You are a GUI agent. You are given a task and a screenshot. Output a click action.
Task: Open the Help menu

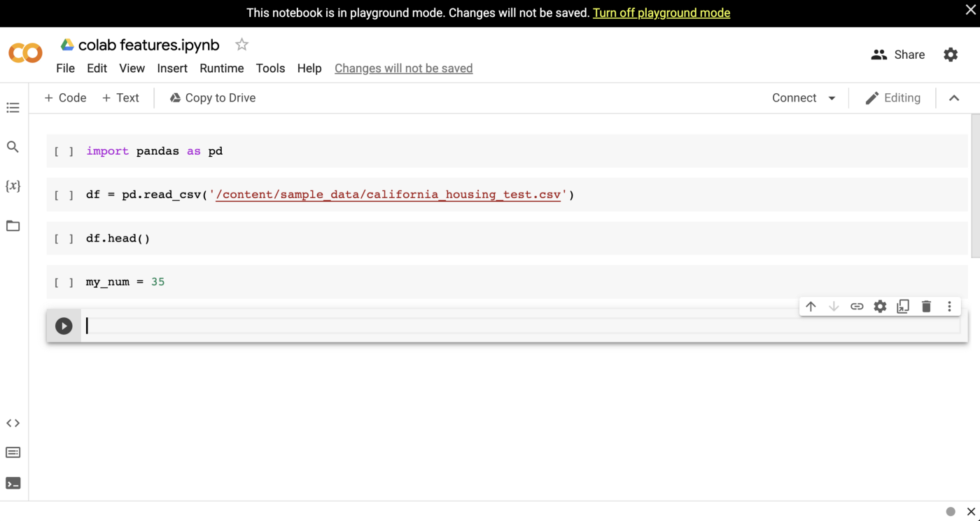coord(309,68)
